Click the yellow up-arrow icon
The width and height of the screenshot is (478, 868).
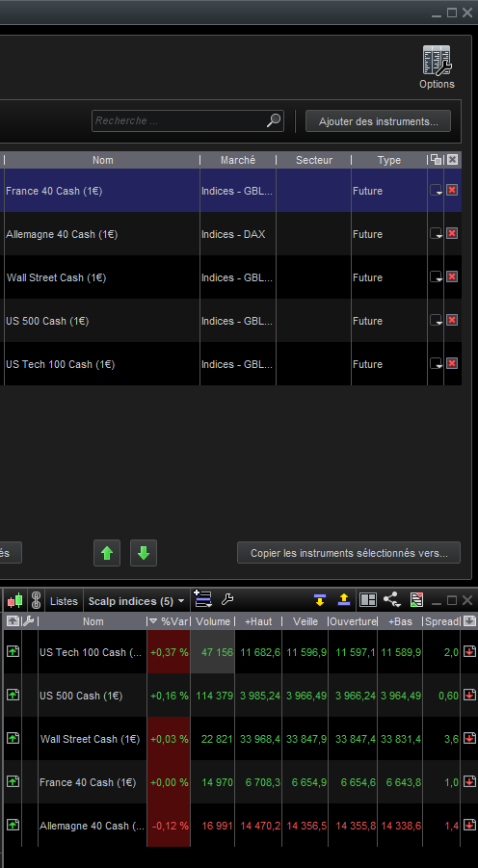coord(343,599)
